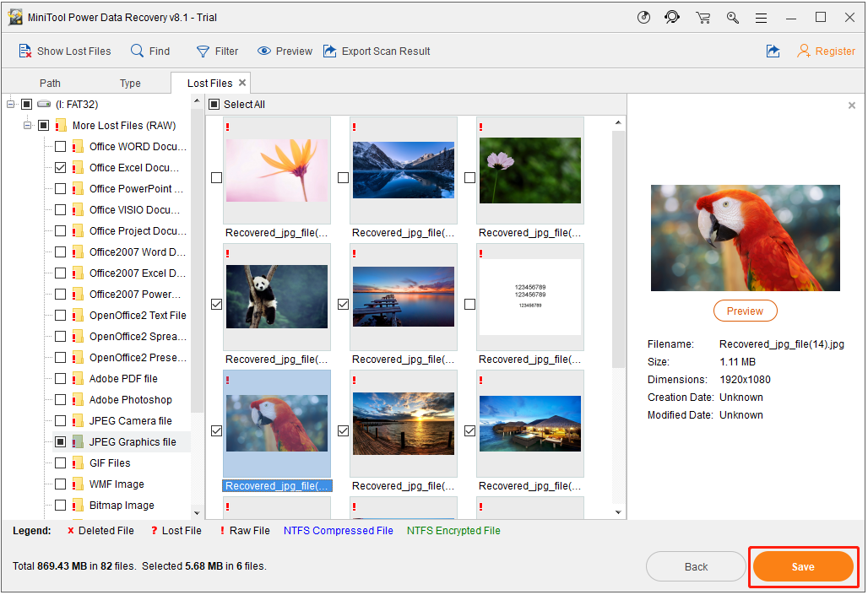This screenshot has width=868, height=595.
Task: Click the shopping cart icon
Action: 703,17
